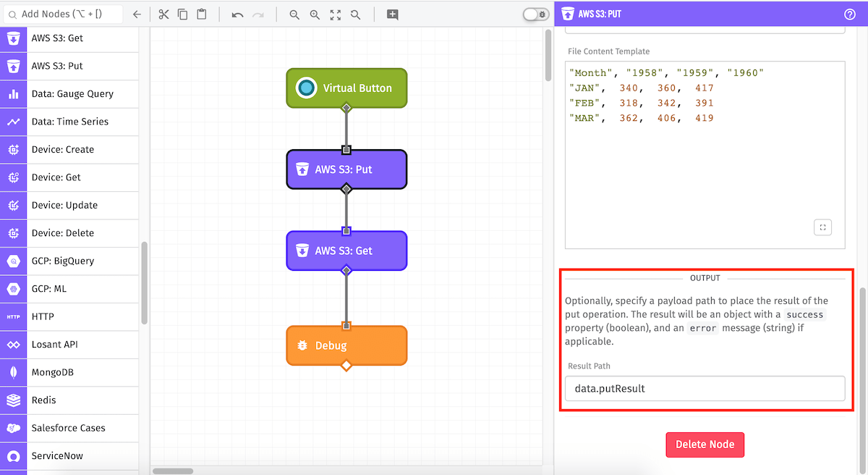Click the Virtual Button trigger circle icon
Viewport: 868px width, 475px height.
(307, 88)
